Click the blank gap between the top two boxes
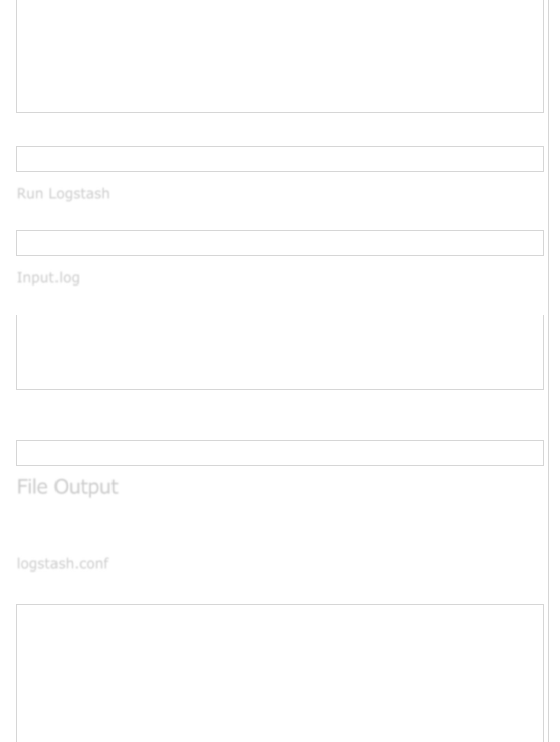The image size is (560, 742). point(280,130)
